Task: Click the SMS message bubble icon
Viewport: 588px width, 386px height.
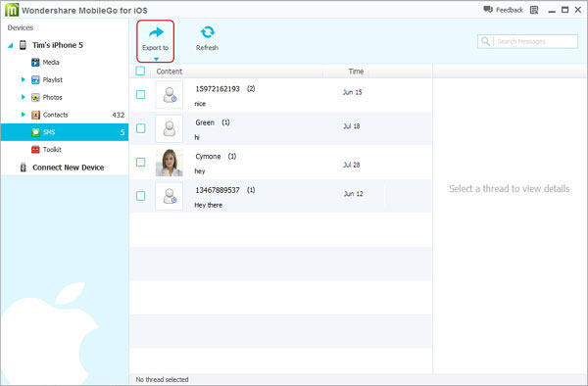Action: tap(35, 132)
